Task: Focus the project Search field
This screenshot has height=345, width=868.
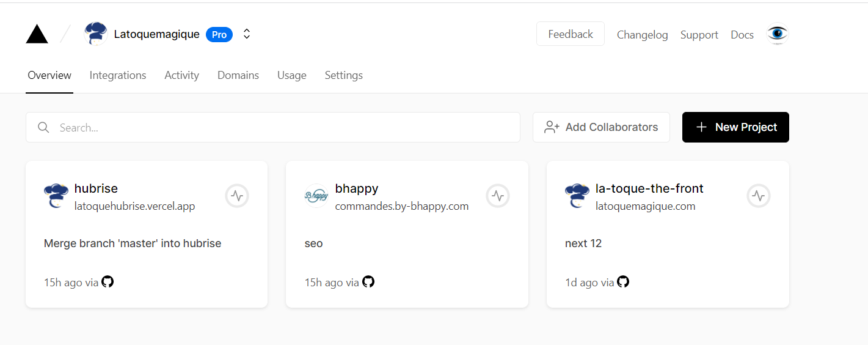Action: click(273, 127)
